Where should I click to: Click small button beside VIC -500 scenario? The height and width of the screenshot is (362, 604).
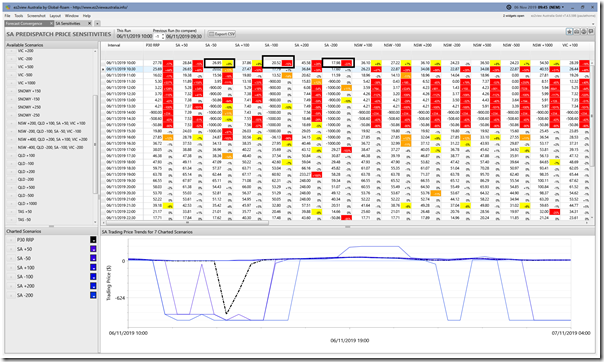click(x=11, y=75)
